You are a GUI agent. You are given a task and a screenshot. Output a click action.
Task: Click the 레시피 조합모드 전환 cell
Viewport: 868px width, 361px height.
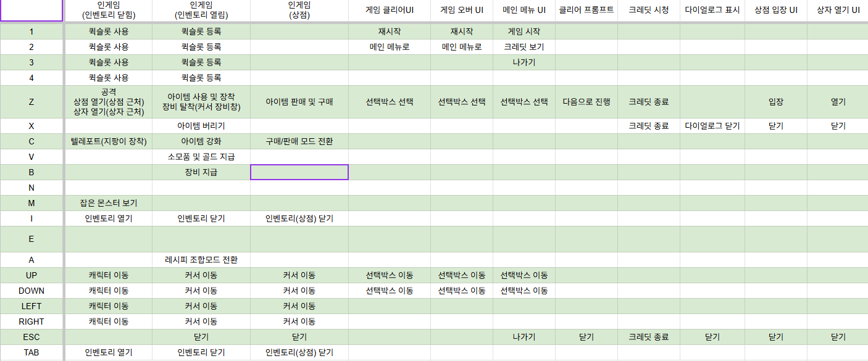pyautogui.click(x=201, y=260)
